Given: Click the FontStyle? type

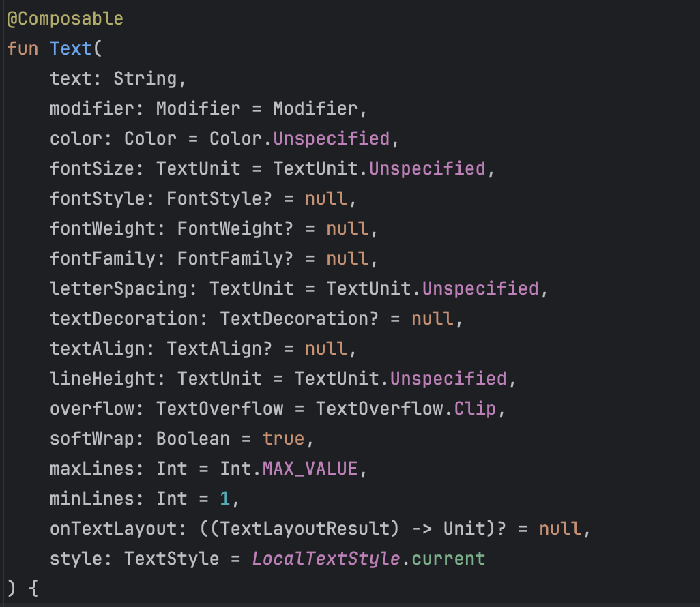Looking at the screenshot, I should pyautogui.click(x=220, y=198).
